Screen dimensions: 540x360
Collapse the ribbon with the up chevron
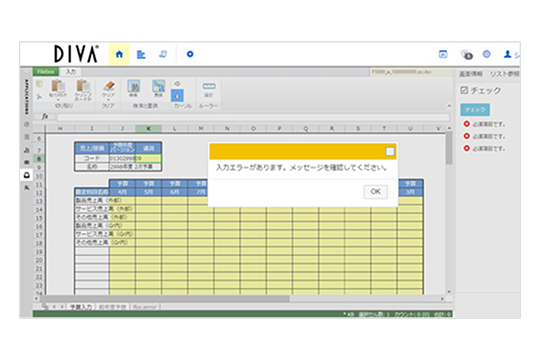tap(449, 106)
